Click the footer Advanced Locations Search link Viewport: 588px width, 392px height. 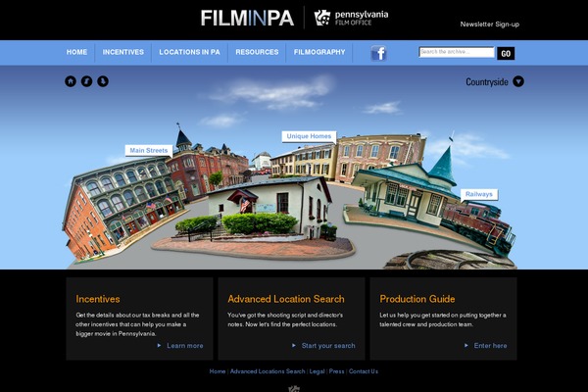tap(268, 371)
